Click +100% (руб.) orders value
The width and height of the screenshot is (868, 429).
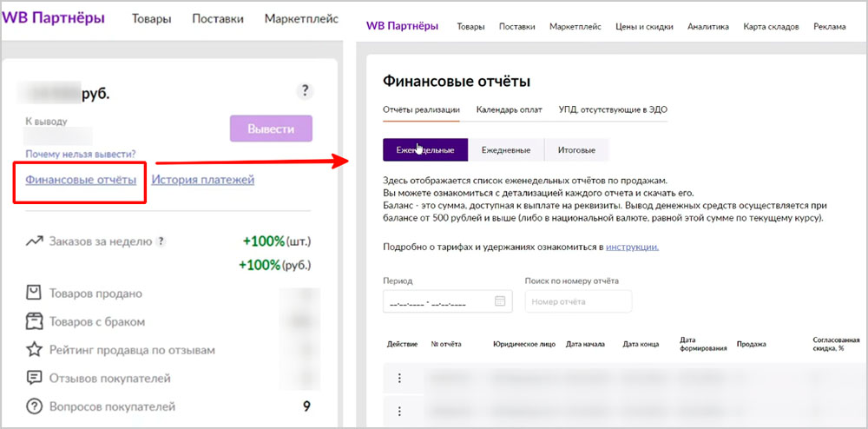click(x=274, y=265)
